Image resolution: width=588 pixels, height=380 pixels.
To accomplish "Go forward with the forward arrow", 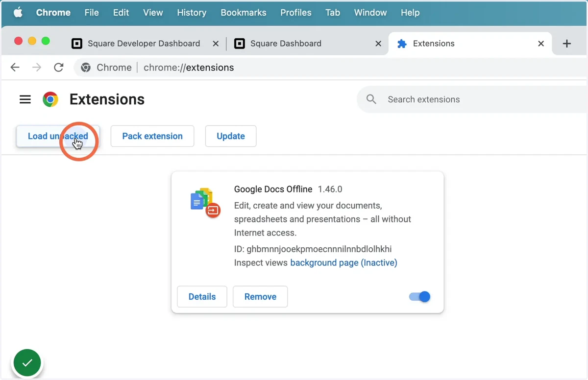I will tap(37, 68).
